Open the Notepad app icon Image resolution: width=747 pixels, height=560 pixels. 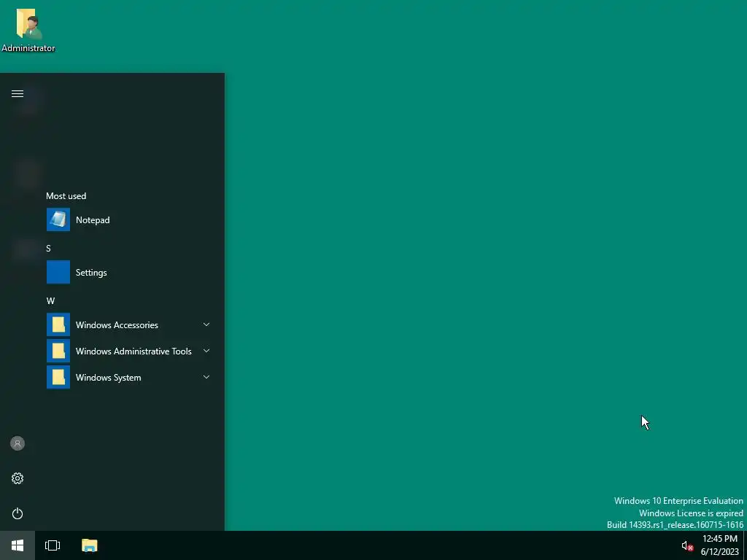(58, 219)
